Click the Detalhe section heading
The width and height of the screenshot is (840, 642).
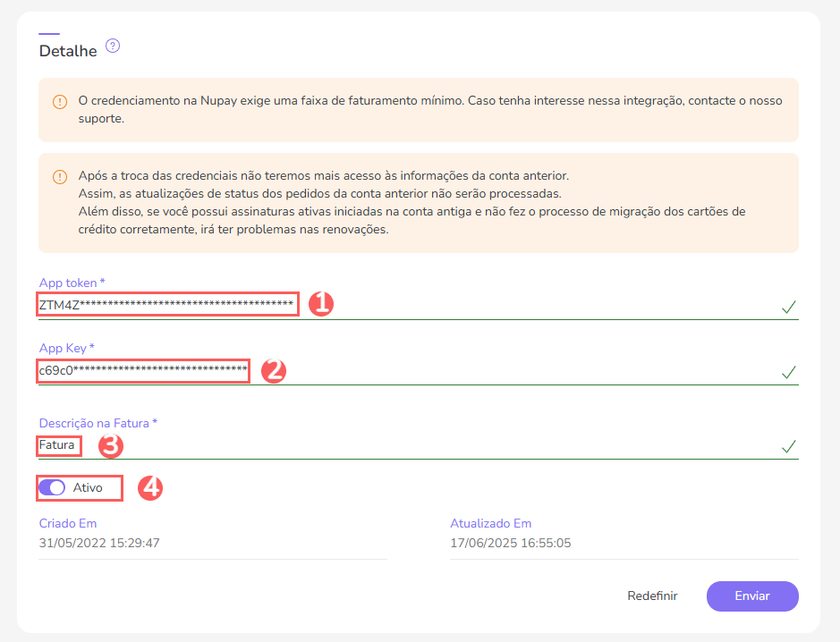[x=68, y=52]
